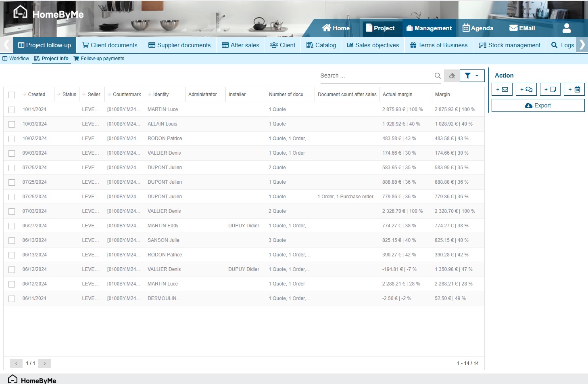
Task: Check the box for the 10/11/2024 row
Action: 12,110
